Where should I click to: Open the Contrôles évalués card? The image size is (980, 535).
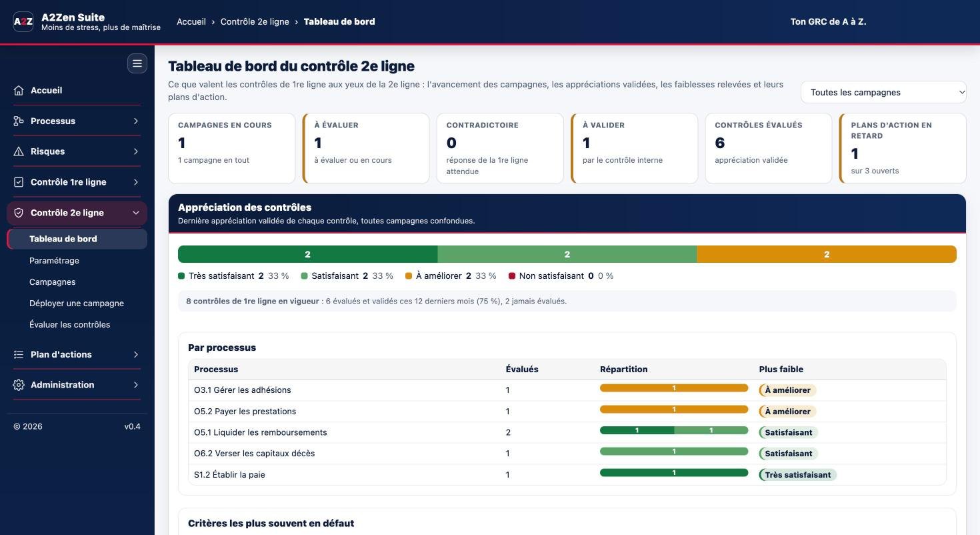pos(769,148)
